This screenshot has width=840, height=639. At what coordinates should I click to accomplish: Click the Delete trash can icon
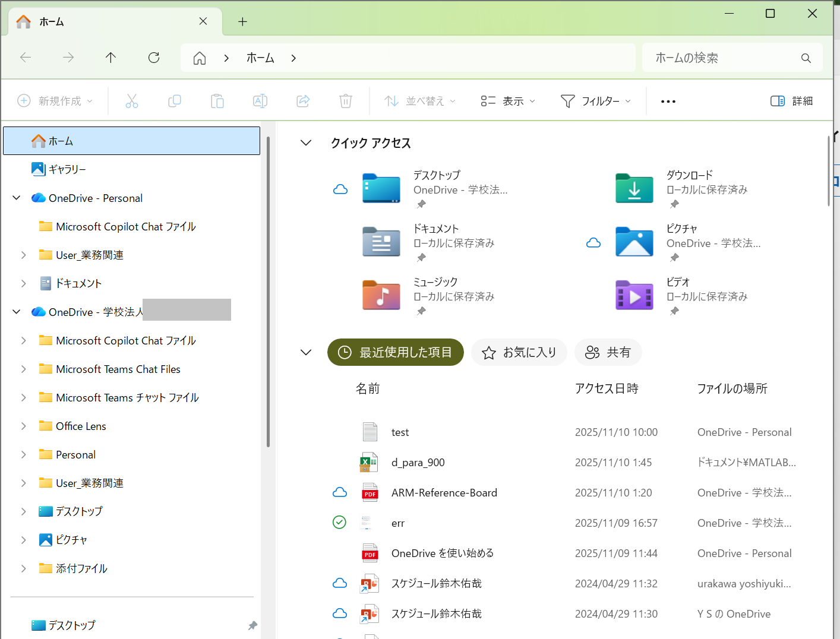[346, 101]
